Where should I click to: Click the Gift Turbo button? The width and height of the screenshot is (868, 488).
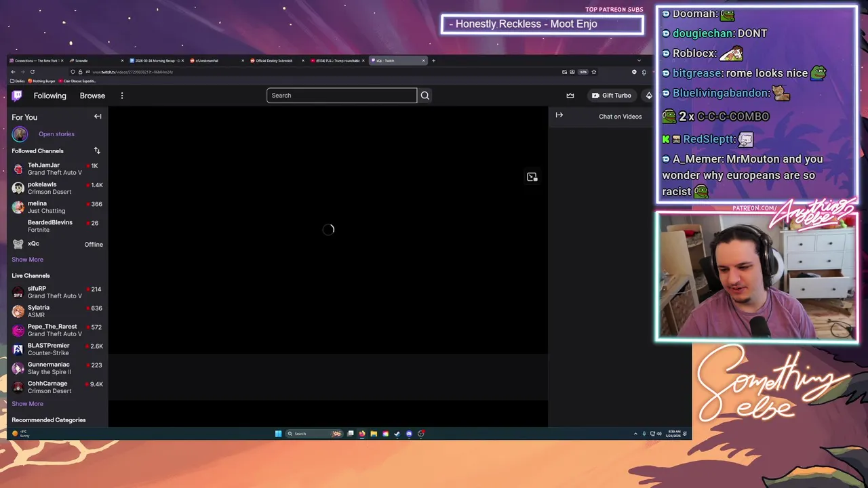tap(612, 96)
